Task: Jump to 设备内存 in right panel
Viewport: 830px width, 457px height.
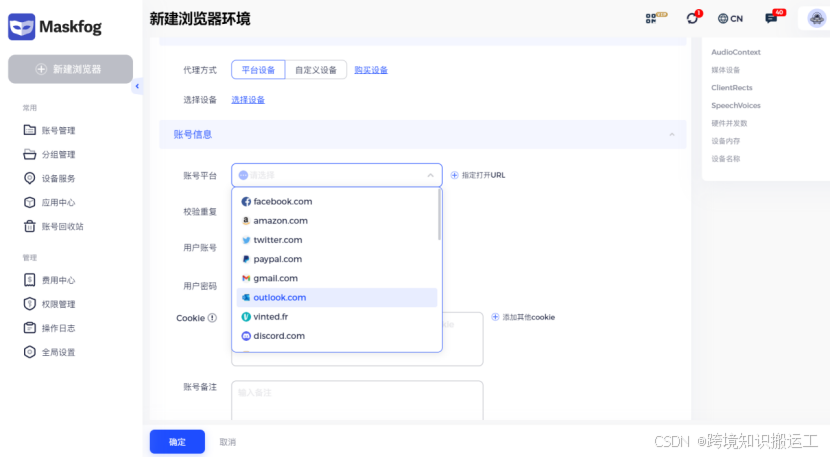Action: coord(725,141)
